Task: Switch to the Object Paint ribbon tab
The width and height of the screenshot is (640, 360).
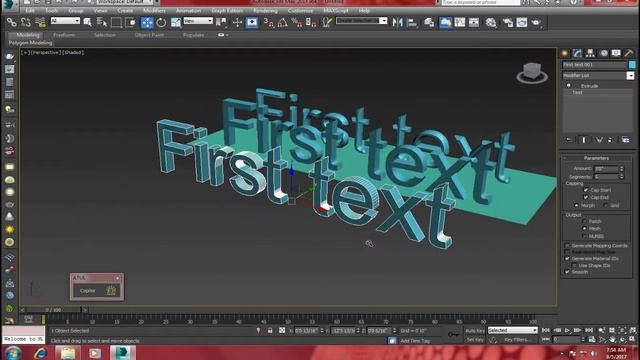Action: [x=149, y=35]
